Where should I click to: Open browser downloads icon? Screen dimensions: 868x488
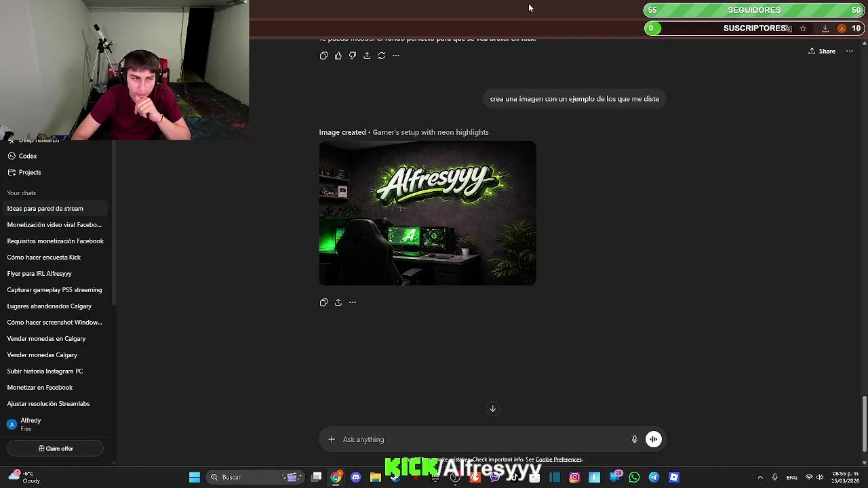825,28
